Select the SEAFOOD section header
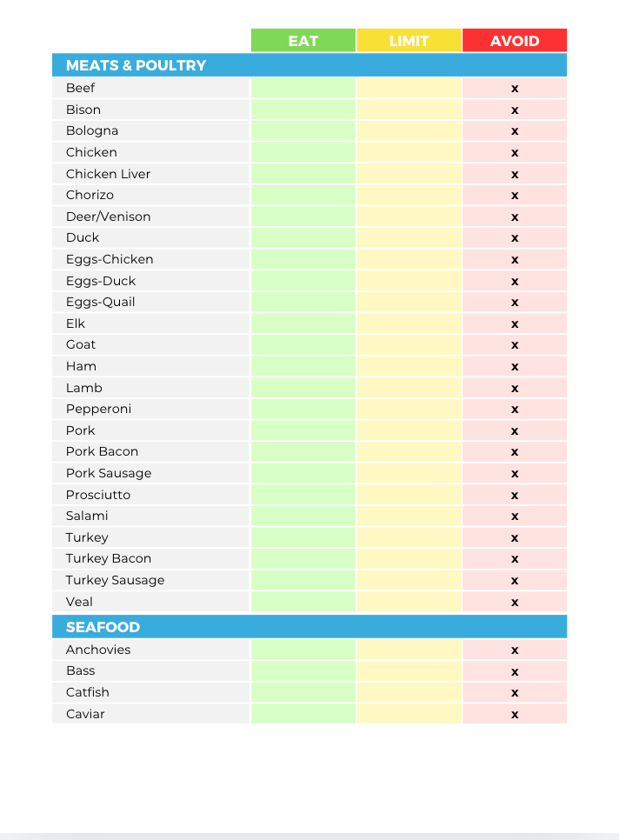The height and width of the screenshot is (840, 619). 103,627
